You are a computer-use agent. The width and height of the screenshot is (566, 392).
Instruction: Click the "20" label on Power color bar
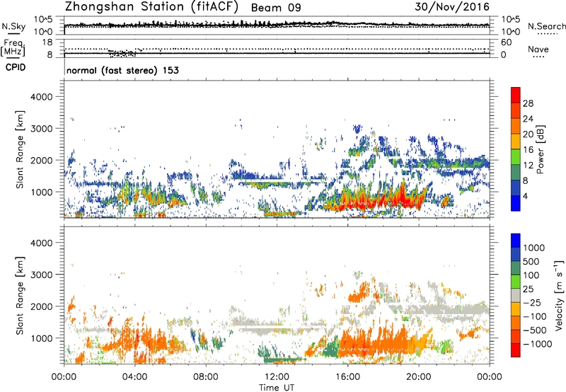[528, 134]
